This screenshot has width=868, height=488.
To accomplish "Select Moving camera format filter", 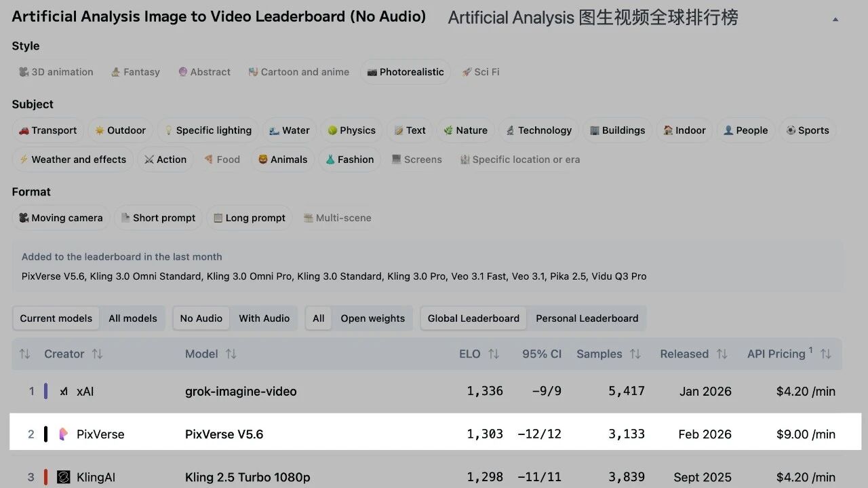I will [60, 218].
